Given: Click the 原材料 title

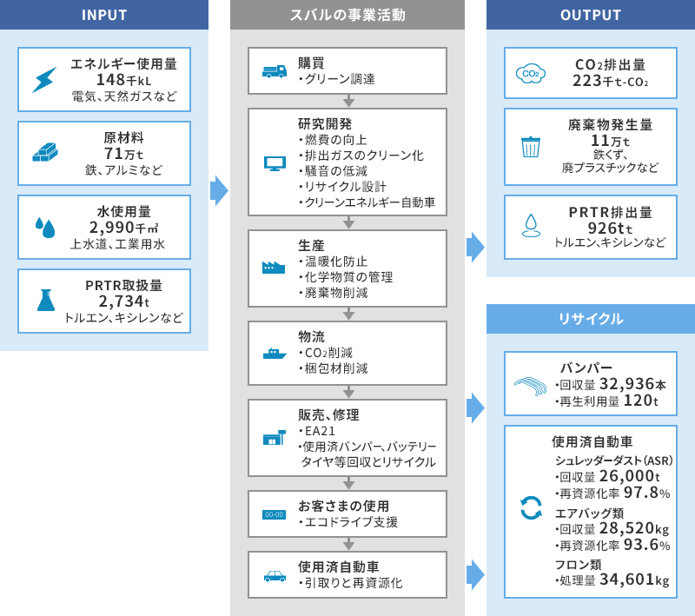Looking at the screenshot, I should (x=124, y=138).
